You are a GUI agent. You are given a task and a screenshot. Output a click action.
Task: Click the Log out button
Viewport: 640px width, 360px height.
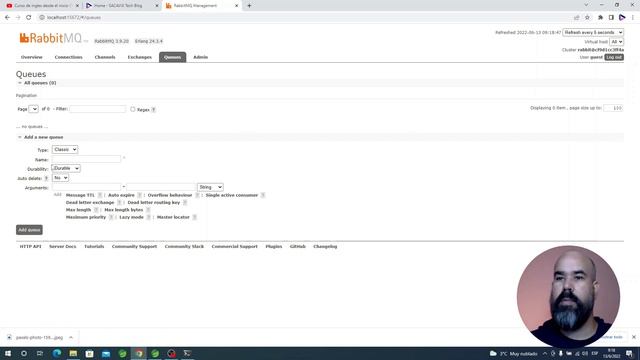click(614, 57)
